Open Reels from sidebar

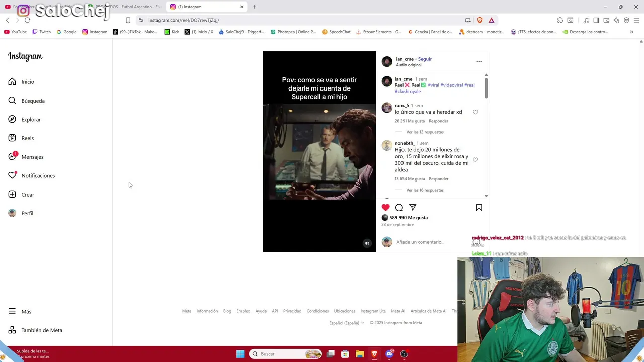point(21,138)
